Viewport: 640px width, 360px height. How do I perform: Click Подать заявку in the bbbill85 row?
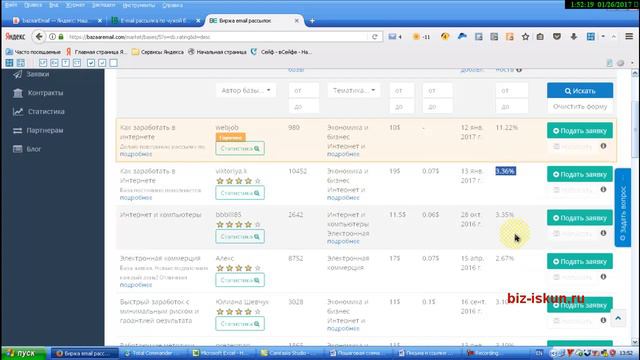[580, 218]
